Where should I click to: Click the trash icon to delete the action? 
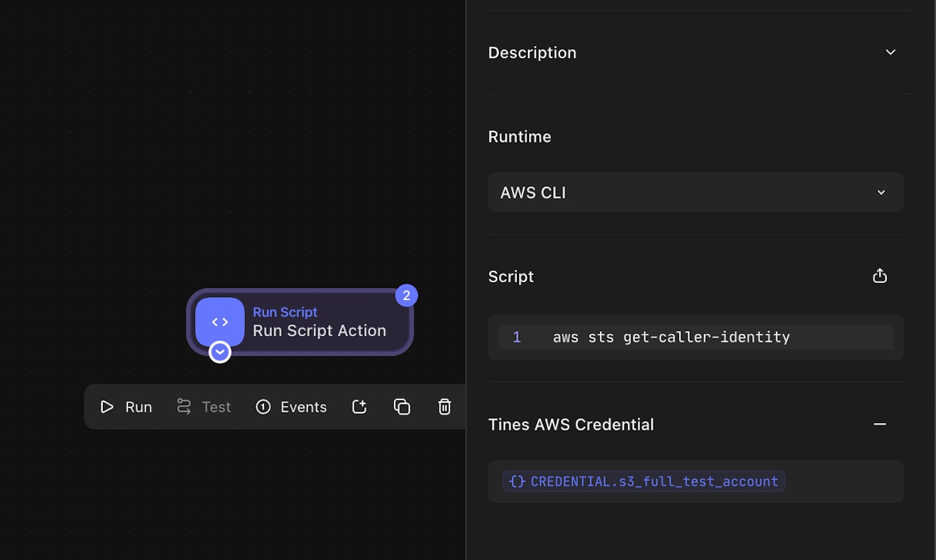point(444,407)
